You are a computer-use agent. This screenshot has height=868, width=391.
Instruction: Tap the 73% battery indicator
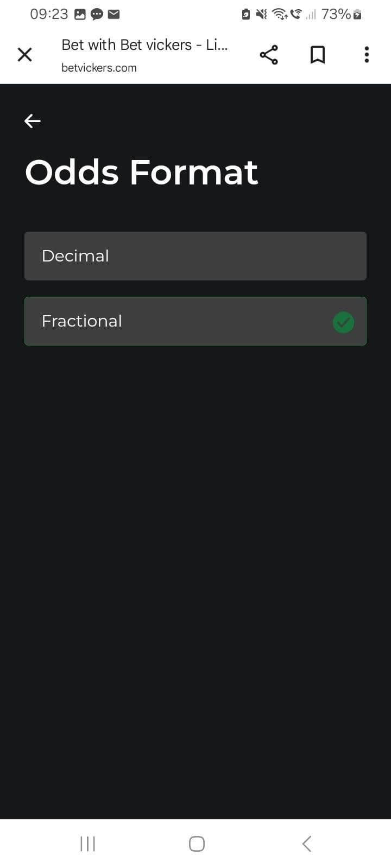point(341,14)
